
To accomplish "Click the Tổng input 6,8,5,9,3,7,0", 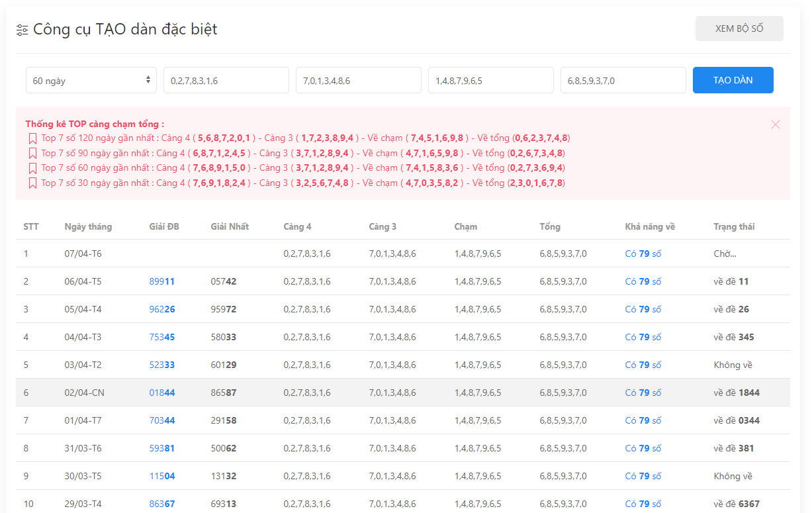I will [623, 80].
